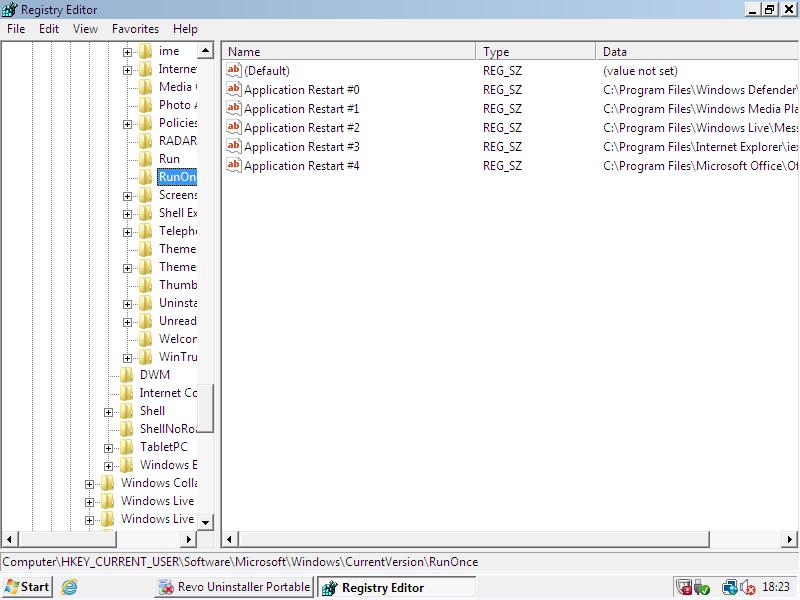Click Application Restart #0 value icon
The height and width of the screenshot is (600, 800).
pyautogui.click(x=234, y=89)
